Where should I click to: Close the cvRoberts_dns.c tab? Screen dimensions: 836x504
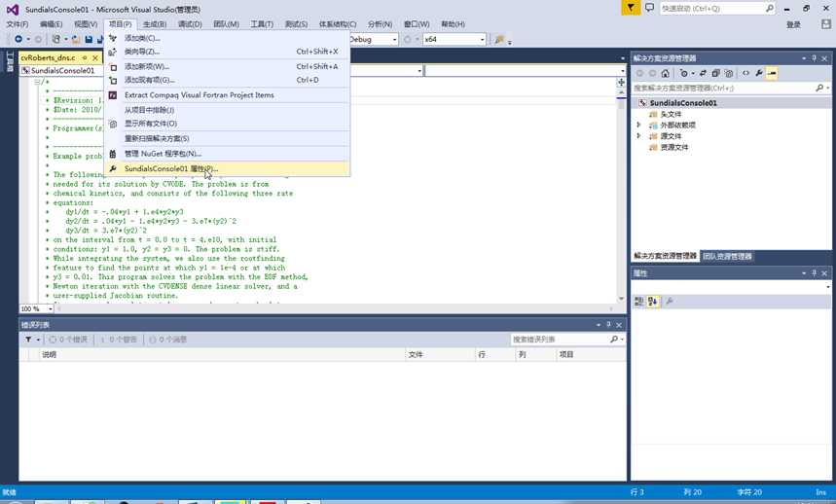tap(95, 57)
